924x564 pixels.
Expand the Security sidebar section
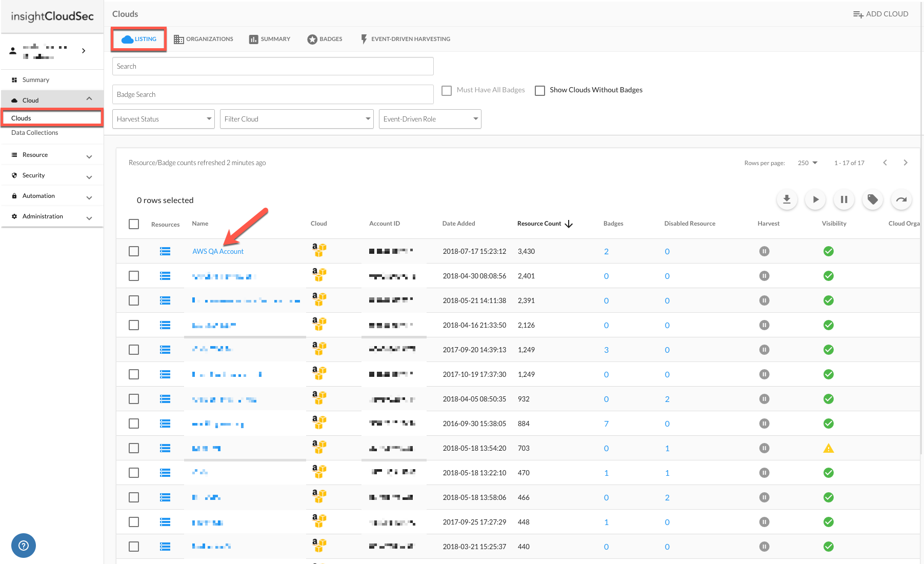click(x=89, y=177)
